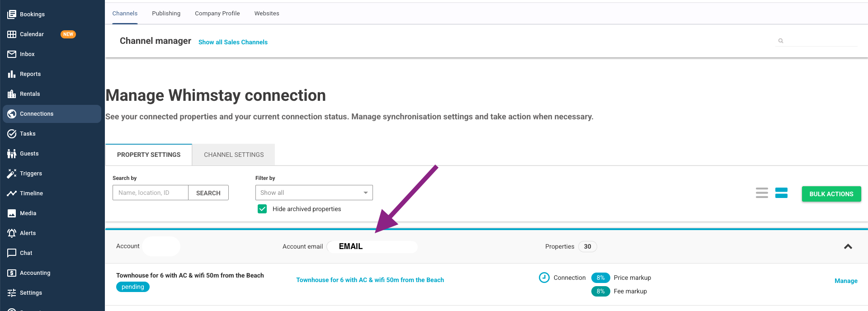The height and width of the screenshot is (311, 868).
Task: Focus the Name, location, ID search field
Action: (x=151, y=193)
